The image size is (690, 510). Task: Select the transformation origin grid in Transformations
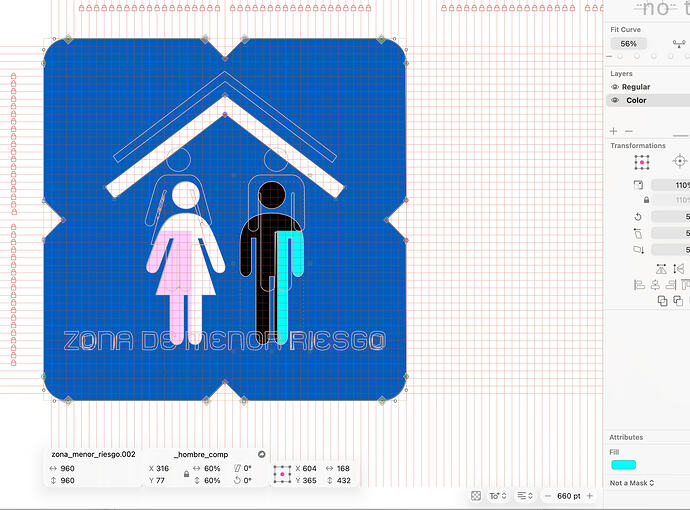[642, 162]
